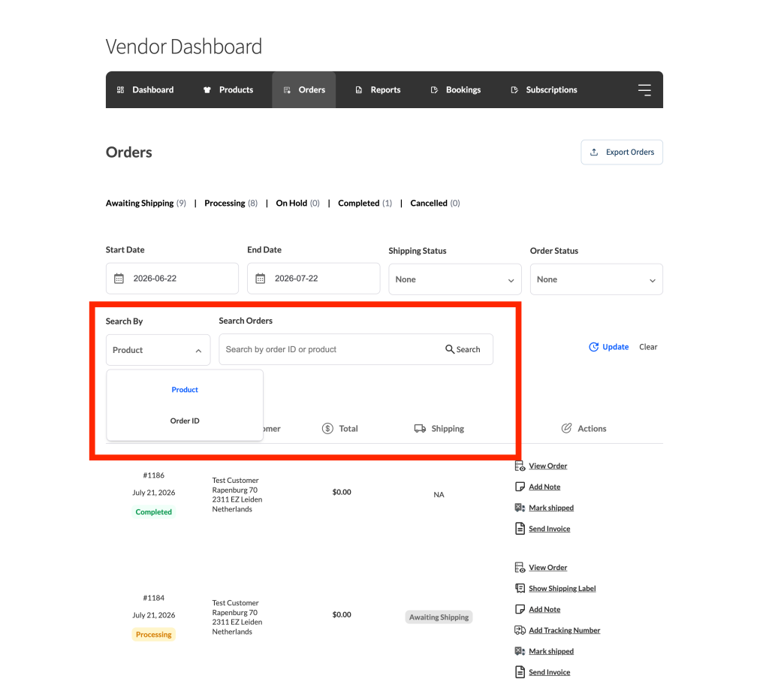
Task: Click the Export Orders button
Action: [x=622, y=152]
